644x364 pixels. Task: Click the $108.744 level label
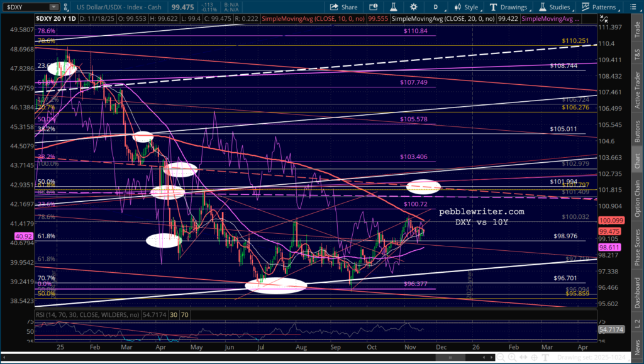(x=563, y=65)
